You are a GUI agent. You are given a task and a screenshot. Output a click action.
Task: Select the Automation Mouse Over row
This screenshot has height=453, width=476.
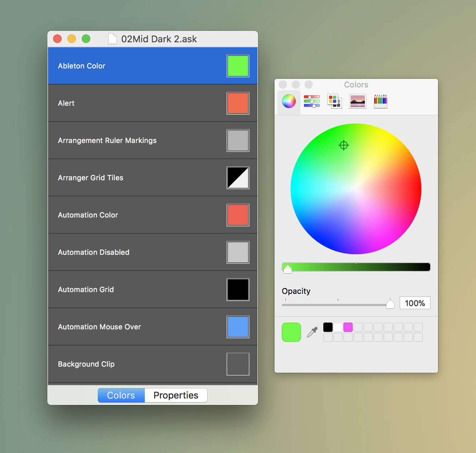point(153,327)
